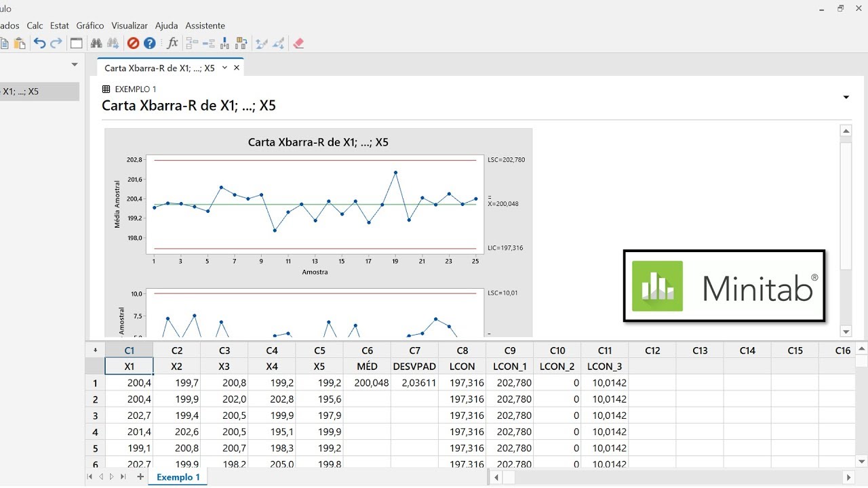
Task: Click cell 195,1 in row 4
Action: [272, 432]
